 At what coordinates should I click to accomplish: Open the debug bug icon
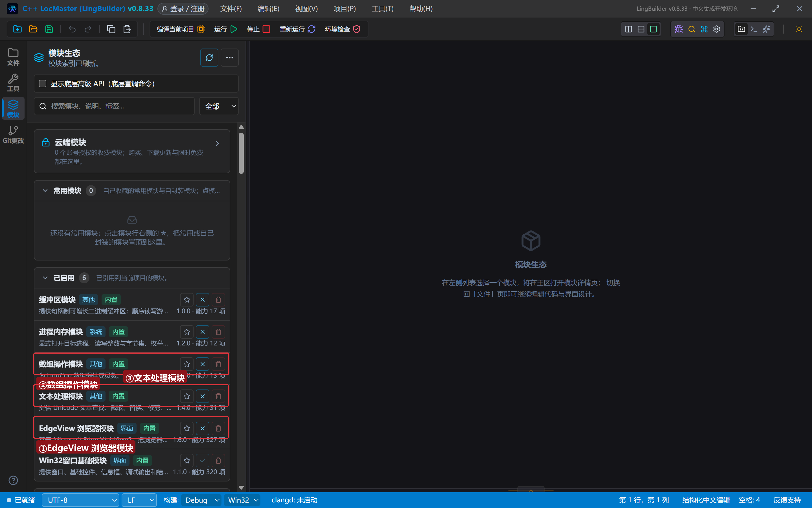pos(679,29)
